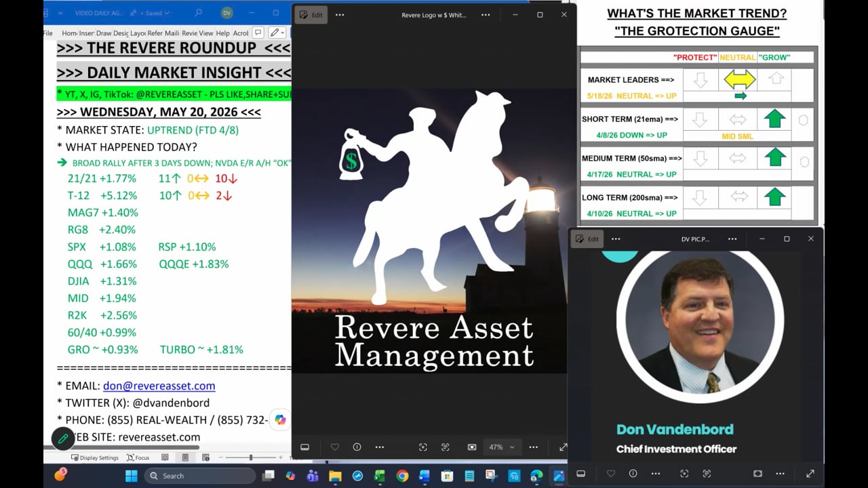Image resolution: width=868 pixels, height=488 pixels.
Task: Switch to the References ribbon tab
Action: click(x=155, y=33)
